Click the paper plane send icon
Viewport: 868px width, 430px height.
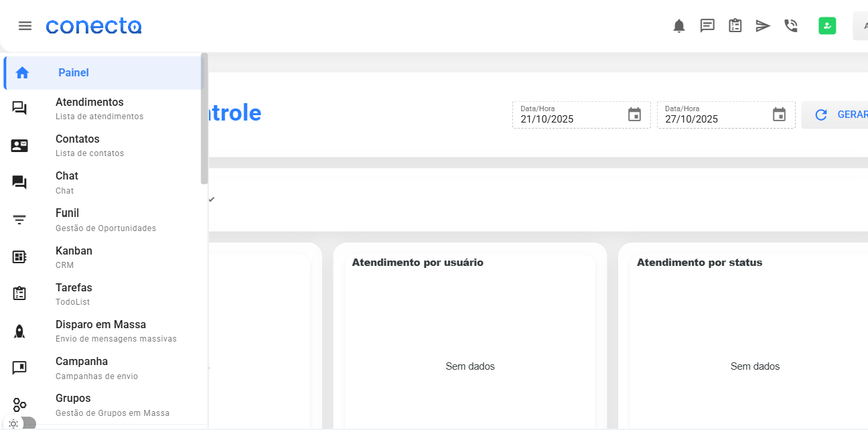coord(763,26)
